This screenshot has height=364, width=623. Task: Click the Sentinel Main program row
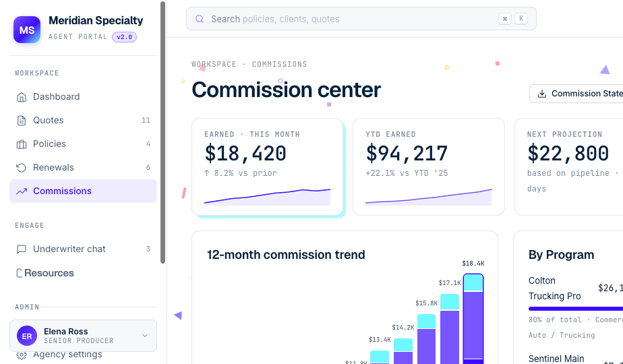576,359
